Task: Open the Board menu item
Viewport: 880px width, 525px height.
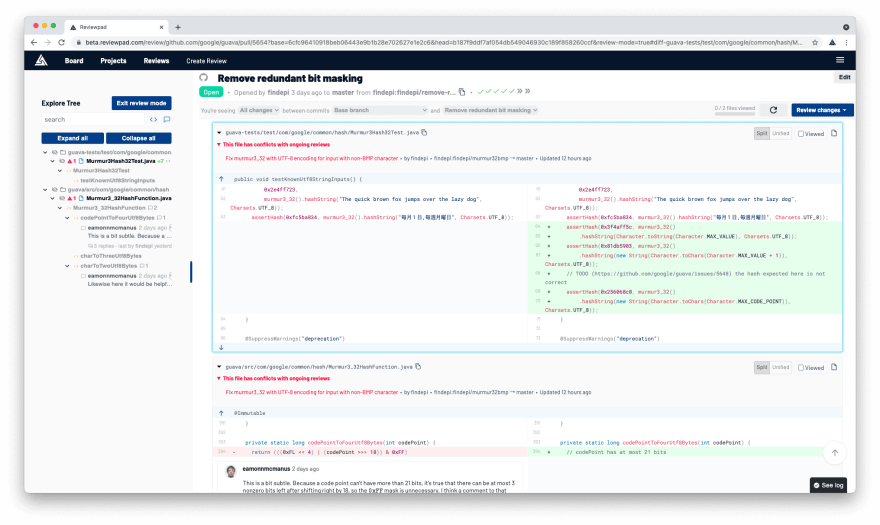Action: coord(74,61)
